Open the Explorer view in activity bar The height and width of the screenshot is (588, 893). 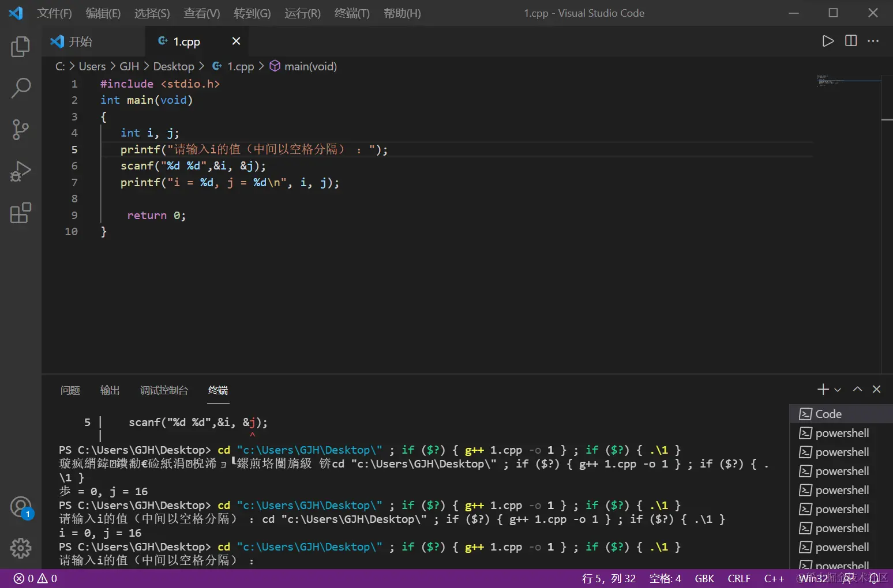[x=21, y=47]
